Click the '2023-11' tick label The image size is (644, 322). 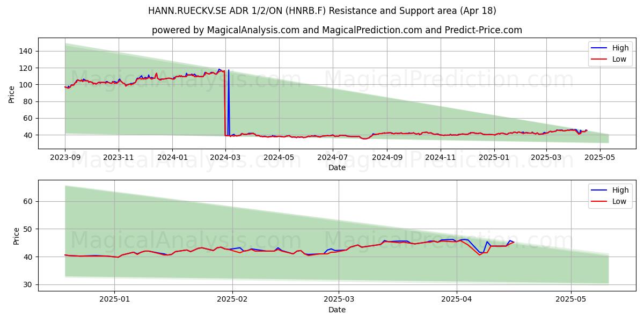118,157
